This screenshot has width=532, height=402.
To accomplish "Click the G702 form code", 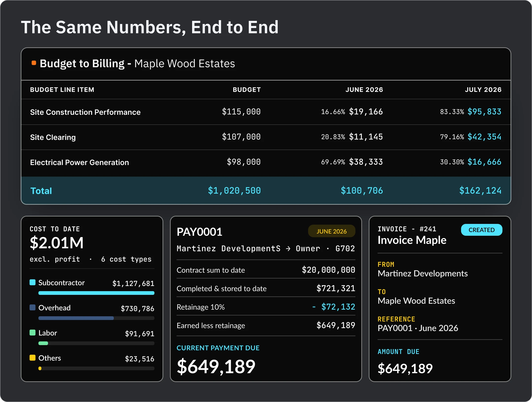I will click(x=345, y=249).
